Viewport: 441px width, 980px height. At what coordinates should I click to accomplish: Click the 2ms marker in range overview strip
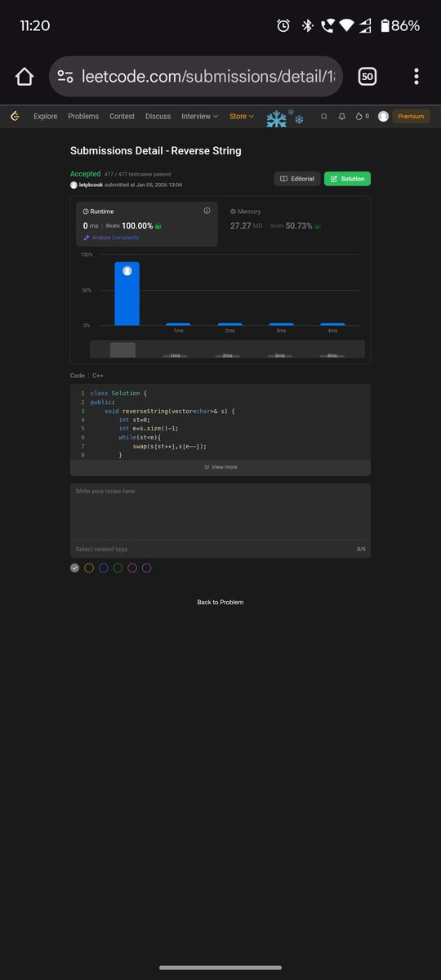[x=227, y=355]
